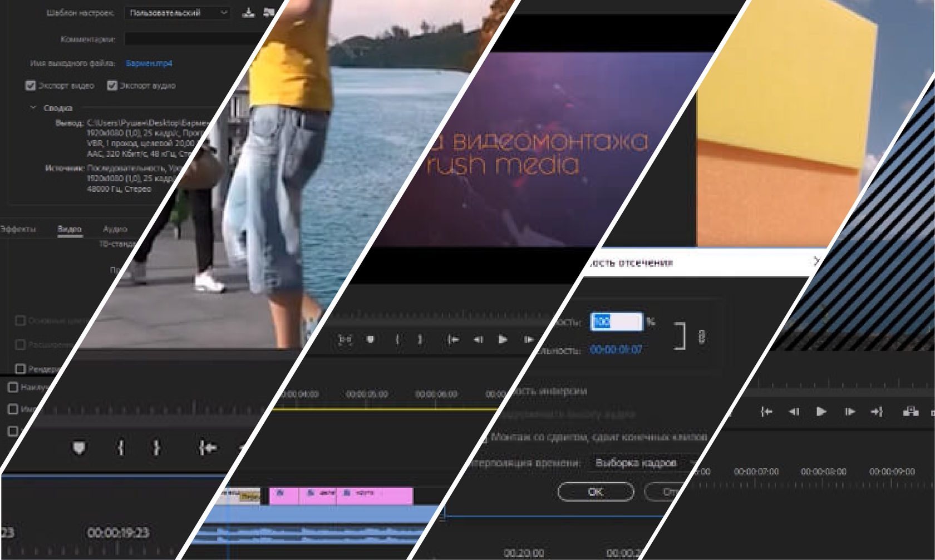The height and width of the screenshot is (560, 935).
Task: Click the 00:00:06:00 mark on the timeline ruler
Action: [436, 394]
